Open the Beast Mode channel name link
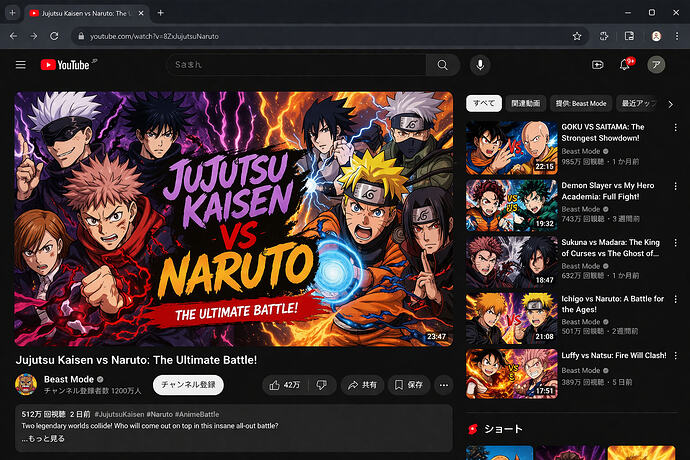 (69, 379)
